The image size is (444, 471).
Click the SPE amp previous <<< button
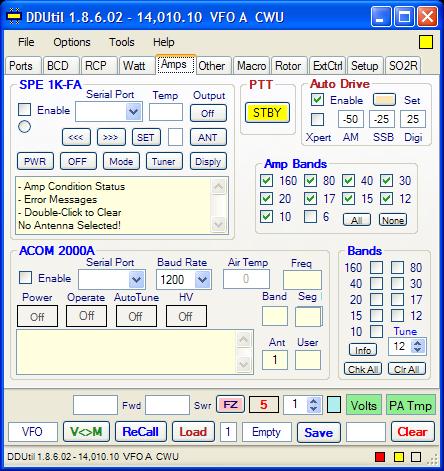pyautogui.click(x=76, y=137)
